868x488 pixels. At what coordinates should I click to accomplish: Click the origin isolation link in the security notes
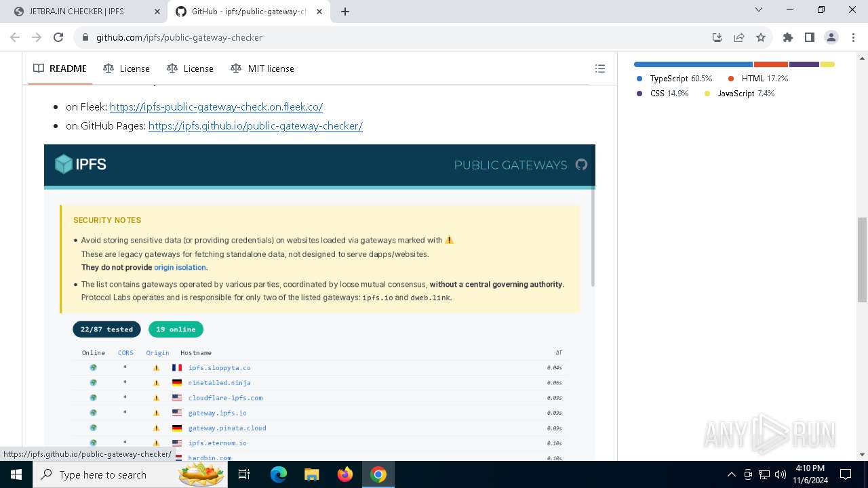[180, 267]
